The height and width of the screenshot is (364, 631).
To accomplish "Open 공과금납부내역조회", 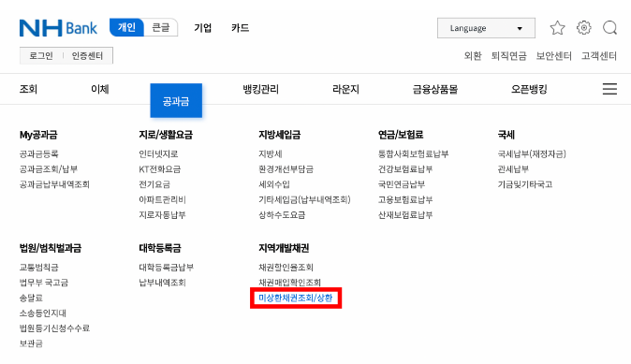I will tap(54, 184).
